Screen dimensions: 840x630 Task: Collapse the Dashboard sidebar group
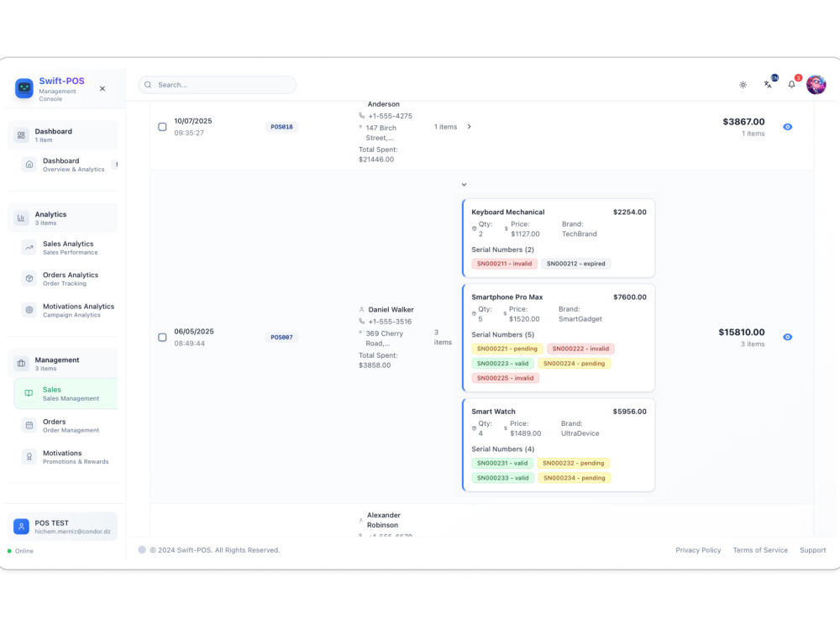click(63, 135)
